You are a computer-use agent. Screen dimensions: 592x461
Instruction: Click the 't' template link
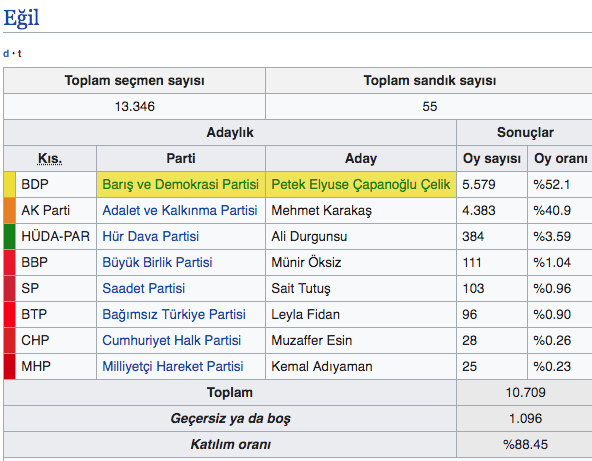(x=20, y=54)
